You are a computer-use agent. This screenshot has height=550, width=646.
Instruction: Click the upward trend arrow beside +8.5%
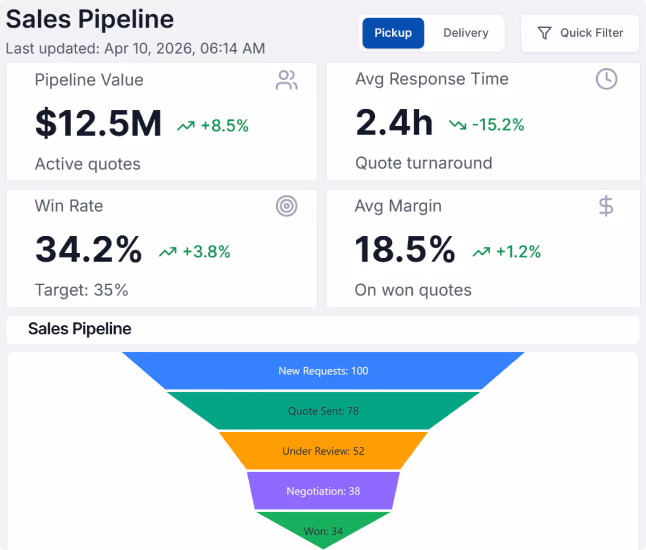(186, 126)
